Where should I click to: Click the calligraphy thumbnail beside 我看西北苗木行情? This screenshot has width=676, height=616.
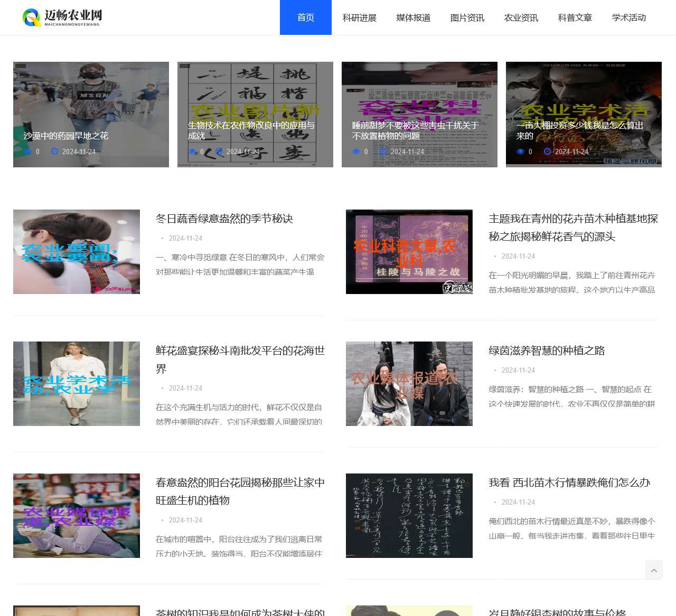[409, 516]
